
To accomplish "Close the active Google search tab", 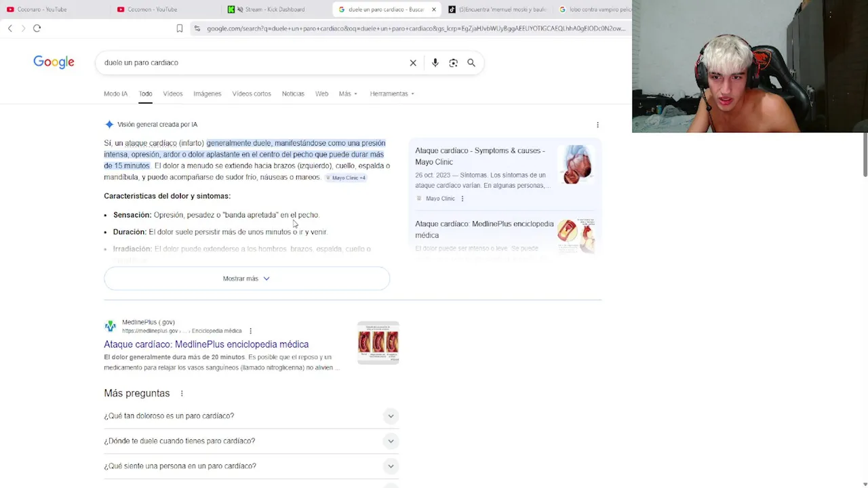I will pyautogui.click(x=434, y=9).
